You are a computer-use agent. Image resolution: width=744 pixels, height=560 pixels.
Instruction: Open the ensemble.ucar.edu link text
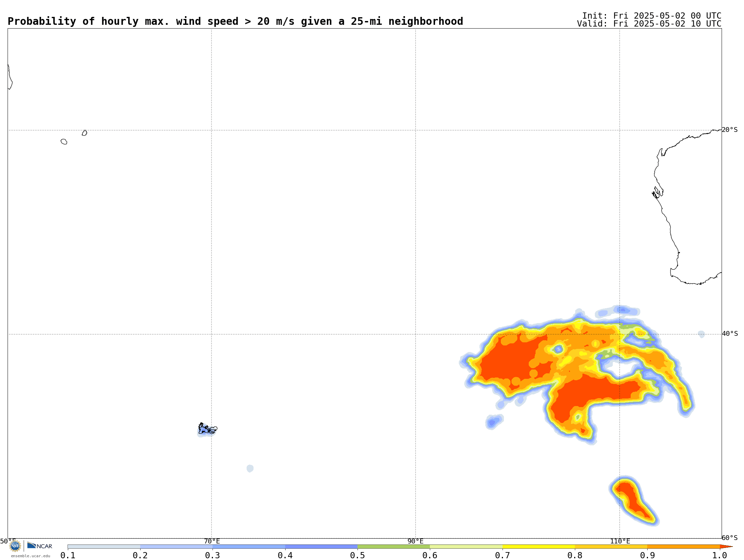(30, 556)
